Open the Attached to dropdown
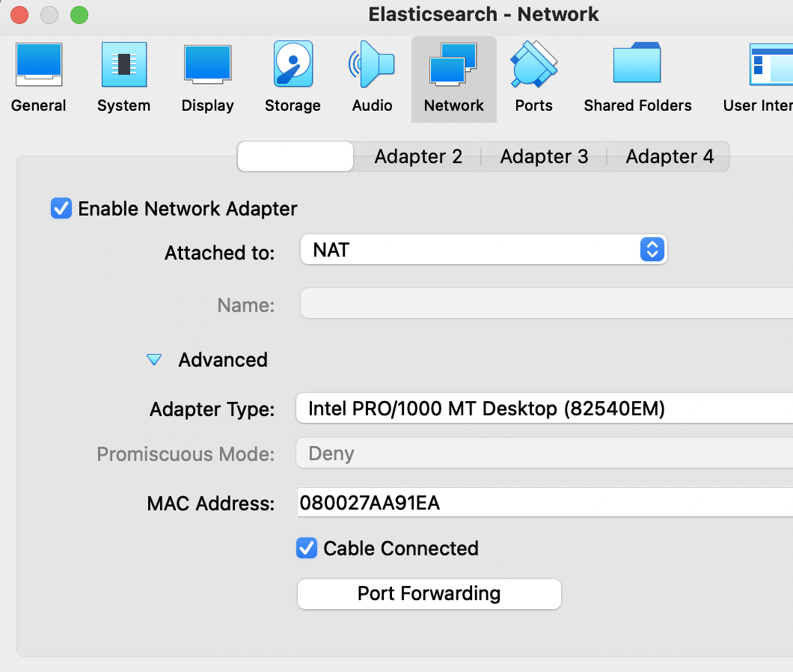Screen dimensions: 793x672 click(483, 249)
